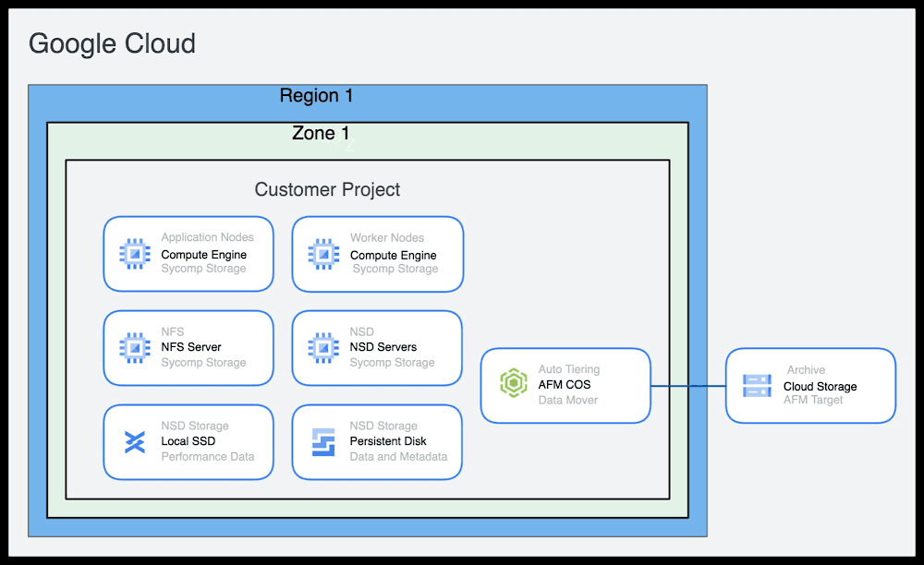This screenshot has height=565, width=924.
Task: Click the green AFM COS hexagon icon
Action: 513,383
